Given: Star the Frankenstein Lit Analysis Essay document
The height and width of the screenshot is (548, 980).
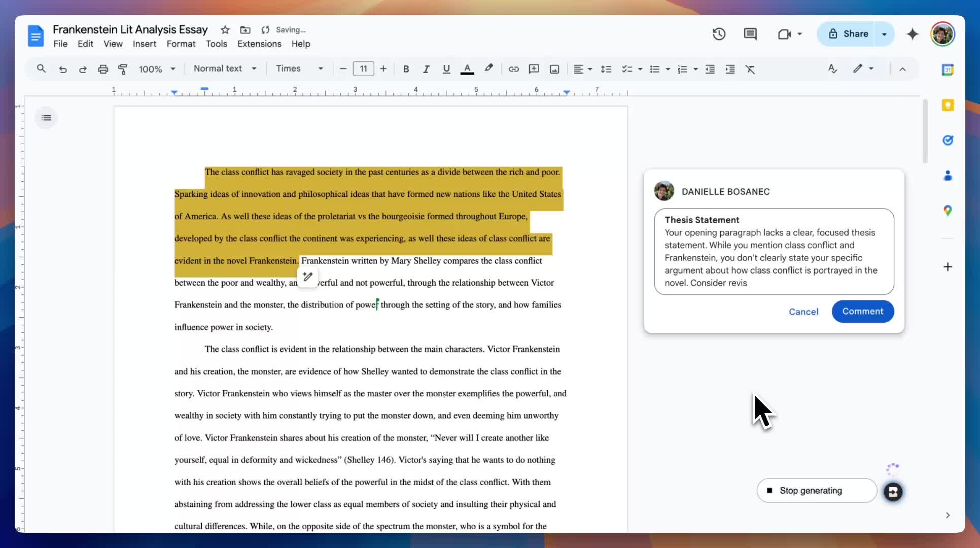Looking at the screenshot, I should click(x=225, y=30).
